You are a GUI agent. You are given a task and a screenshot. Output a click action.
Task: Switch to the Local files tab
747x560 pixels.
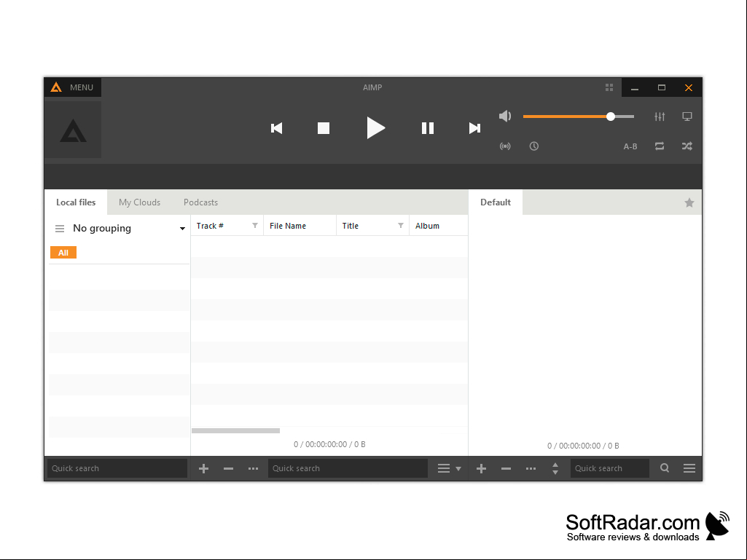coord(76,202)
